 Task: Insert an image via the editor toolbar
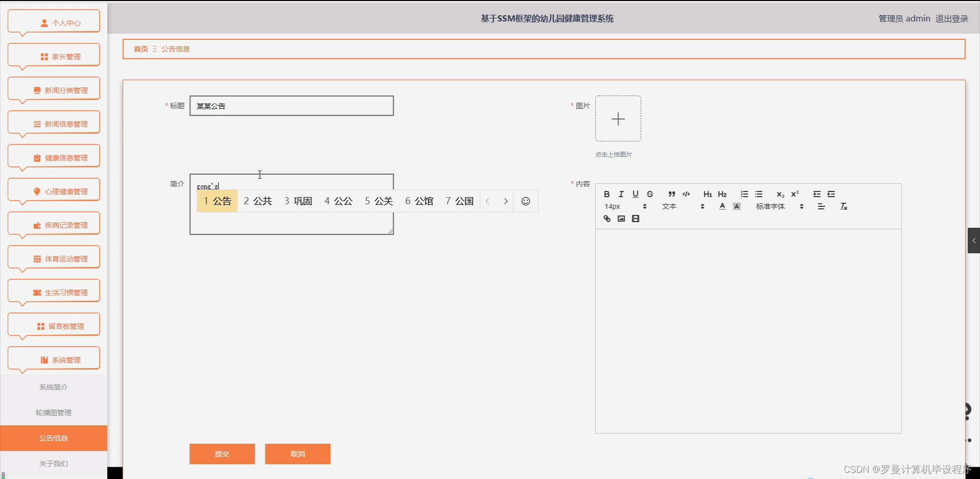pyautogui.click(x=621, y=219)
